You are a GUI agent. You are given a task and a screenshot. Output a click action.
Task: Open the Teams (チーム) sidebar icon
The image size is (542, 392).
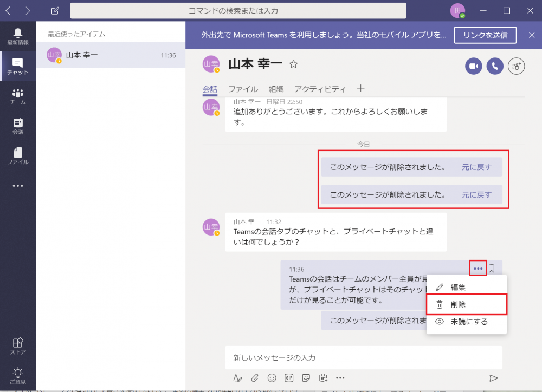pos(18,96)
